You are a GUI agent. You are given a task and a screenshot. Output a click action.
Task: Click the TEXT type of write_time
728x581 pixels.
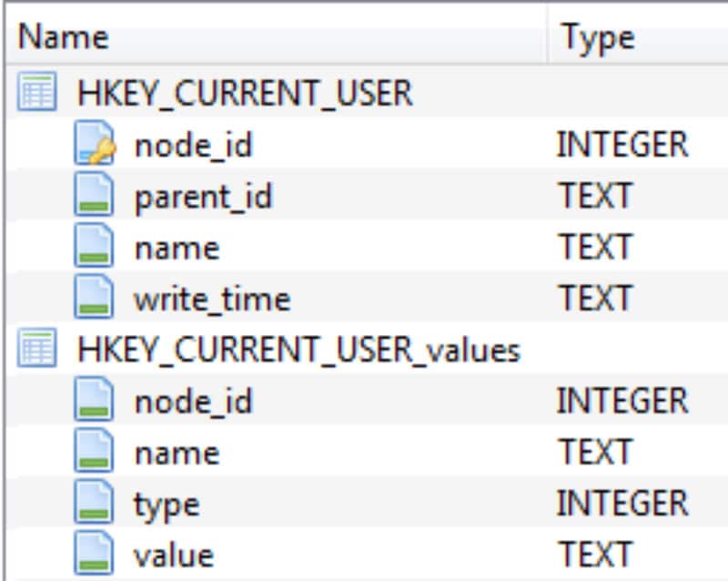click(x=593, y=299)
